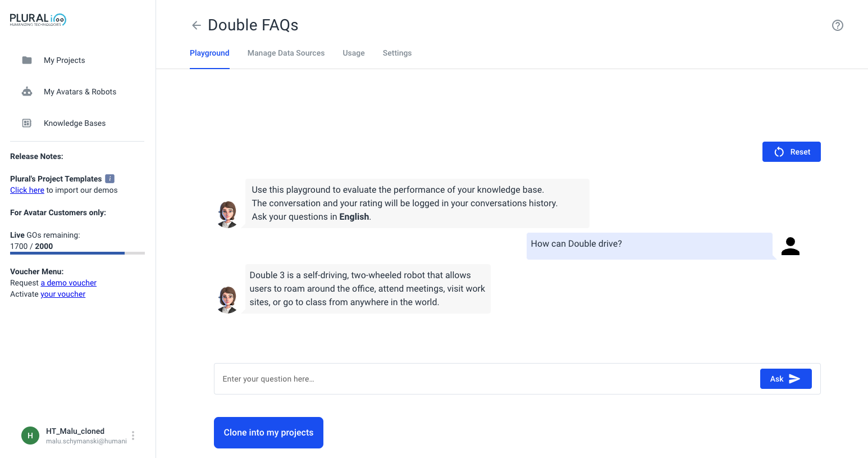
Task: Go back using the arrow beside Double FAQs
Action: (x=197, y=25)
